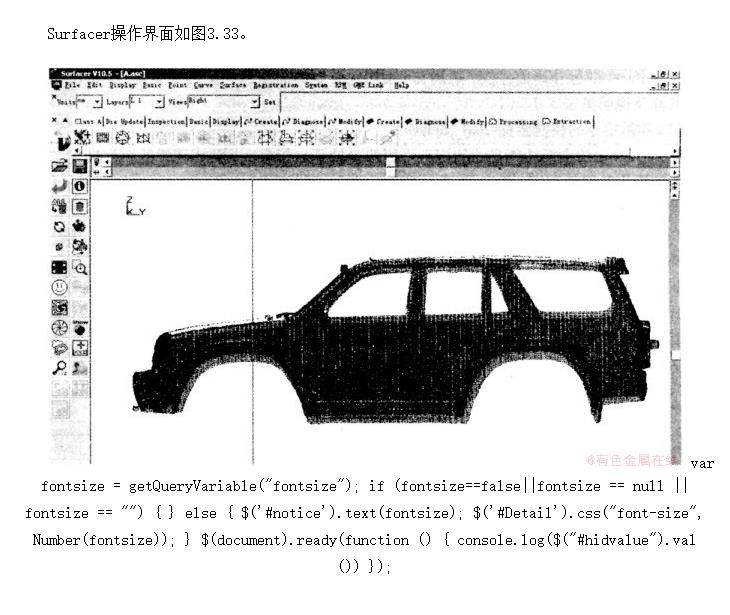Click the Save floppy disk icon
Viewport: 730px width, 615px height.
(x=80, y=166)
